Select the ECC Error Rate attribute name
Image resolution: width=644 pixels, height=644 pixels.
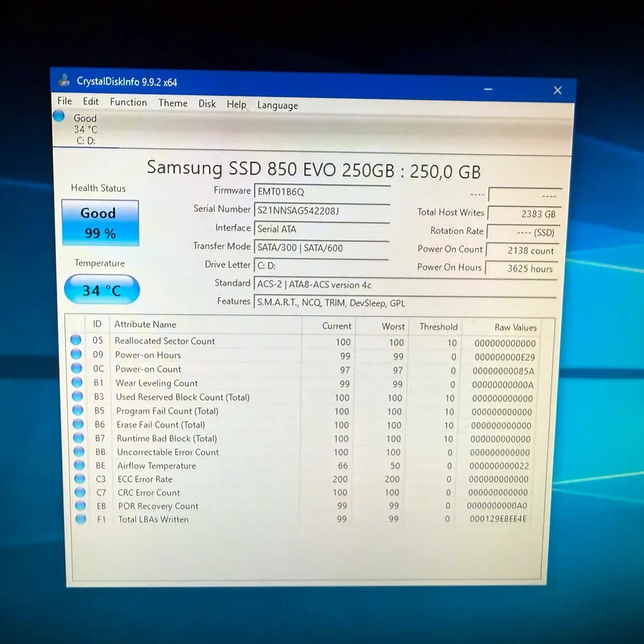tap(145, 479)
